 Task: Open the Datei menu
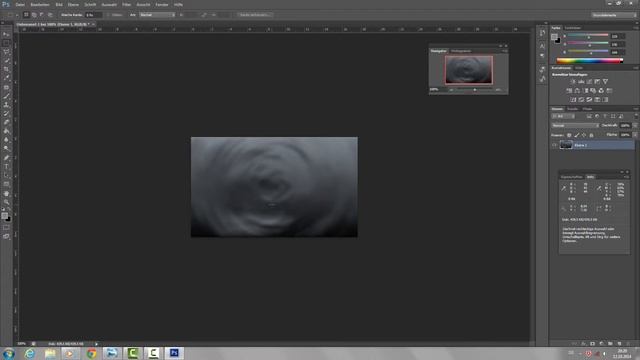pyautogui.click(x=20, y=4)
